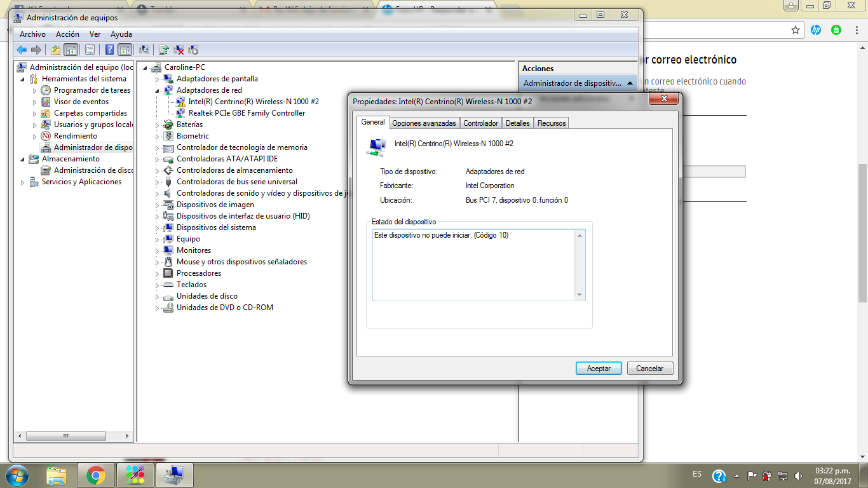This screenshot has width=868, height=488.
Task: Click the blue Back arrow in toolbar
Action: coord(21,50)
